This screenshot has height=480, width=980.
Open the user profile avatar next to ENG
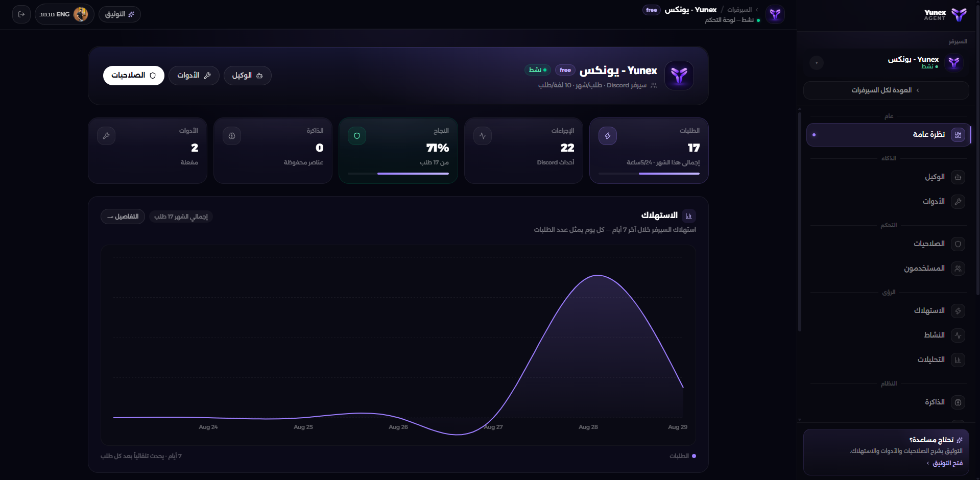pyautogui.click(x=81, y=14)
